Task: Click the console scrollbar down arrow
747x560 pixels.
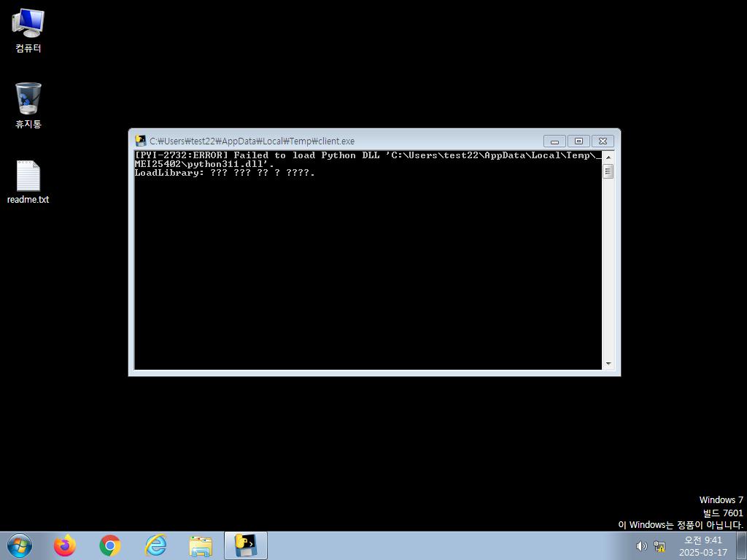Action: [608, 364]
